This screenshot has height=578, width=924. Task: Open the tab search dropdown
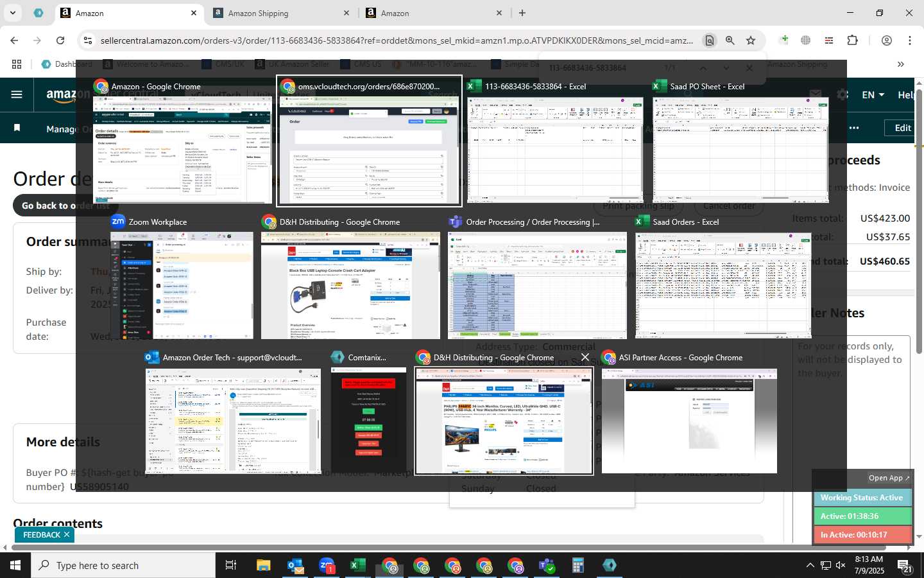point(12,13)
